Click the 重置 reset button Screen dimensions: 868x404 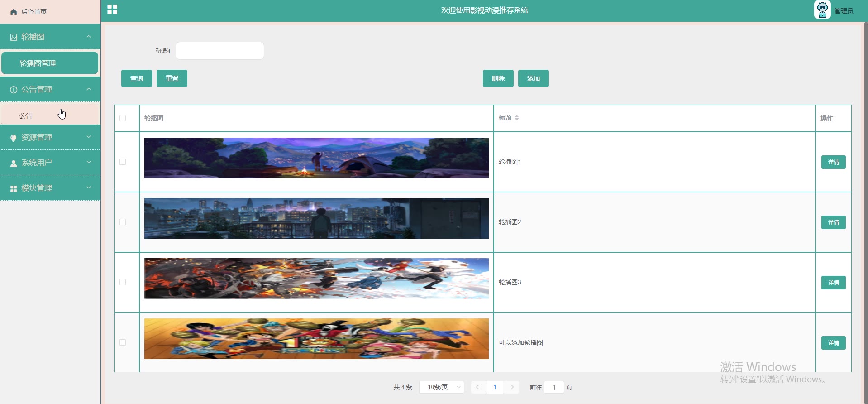(172, 78)
